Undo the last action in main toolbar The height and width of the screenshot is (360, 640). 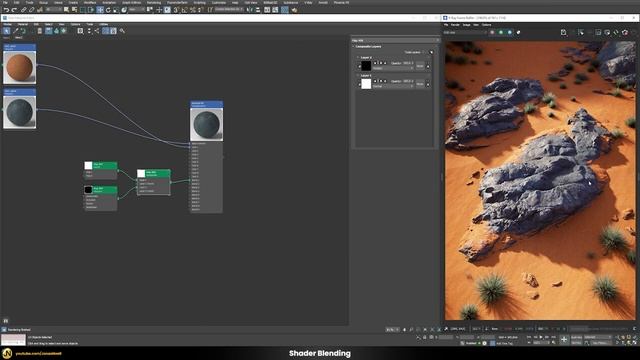click(x=7, y=9)
